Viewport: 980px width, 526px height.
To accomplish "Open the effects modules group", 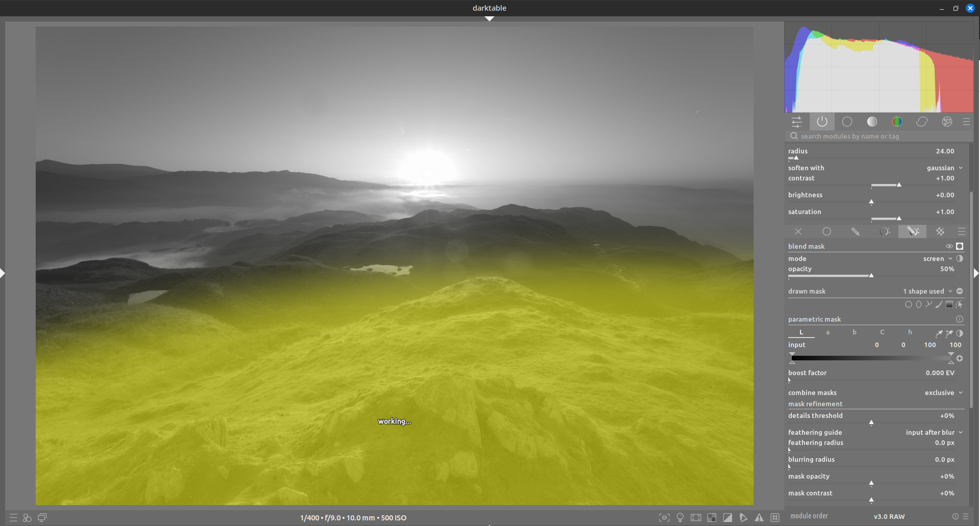I will point(947,121).
